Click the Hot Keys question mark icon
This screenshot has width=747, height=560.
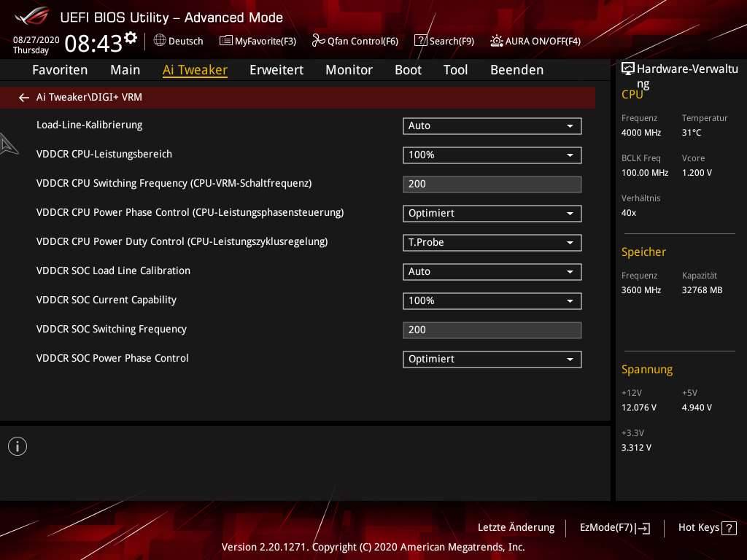729,528
